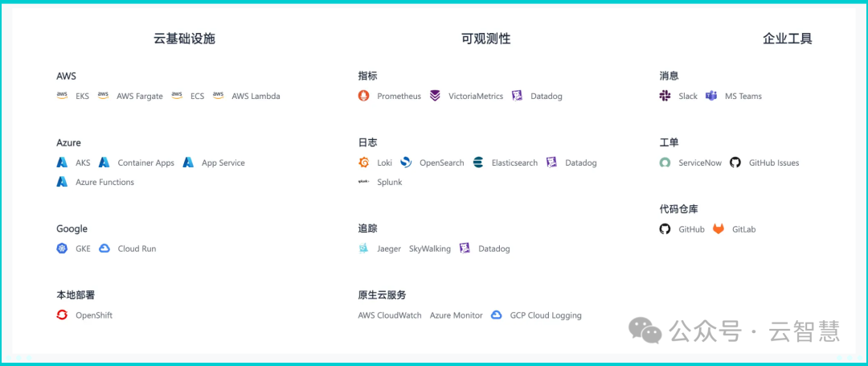
Task: Select the Cloud Run label
Action: pyautogui.click(x=137, y=249)
